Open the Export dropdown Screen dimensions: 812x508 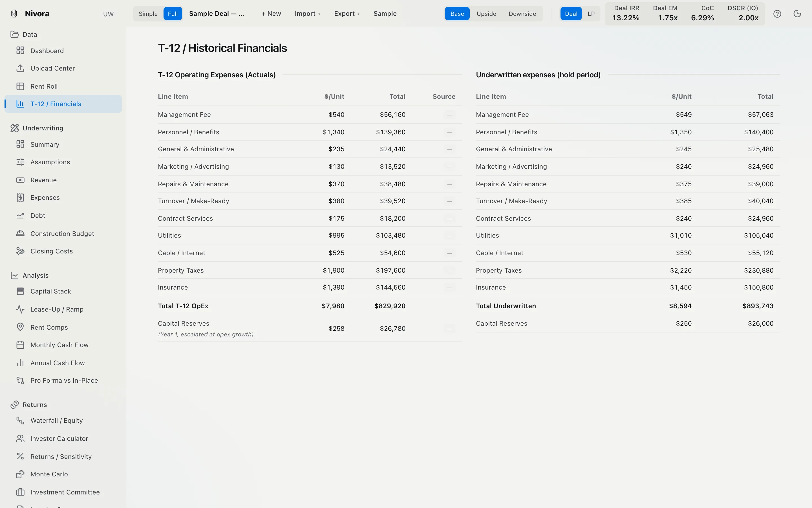(347, 14)
